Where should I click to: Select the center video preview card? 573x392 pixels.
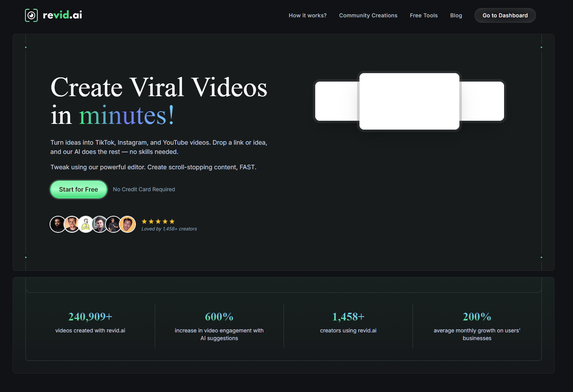[x=409, y=101]
